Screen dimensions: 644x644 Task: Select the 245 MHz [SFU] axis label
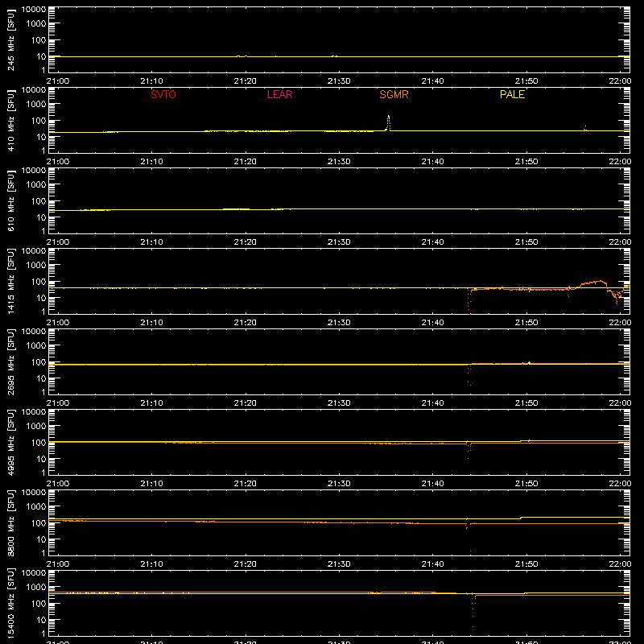pyautogui.click(x=11, y=39)
